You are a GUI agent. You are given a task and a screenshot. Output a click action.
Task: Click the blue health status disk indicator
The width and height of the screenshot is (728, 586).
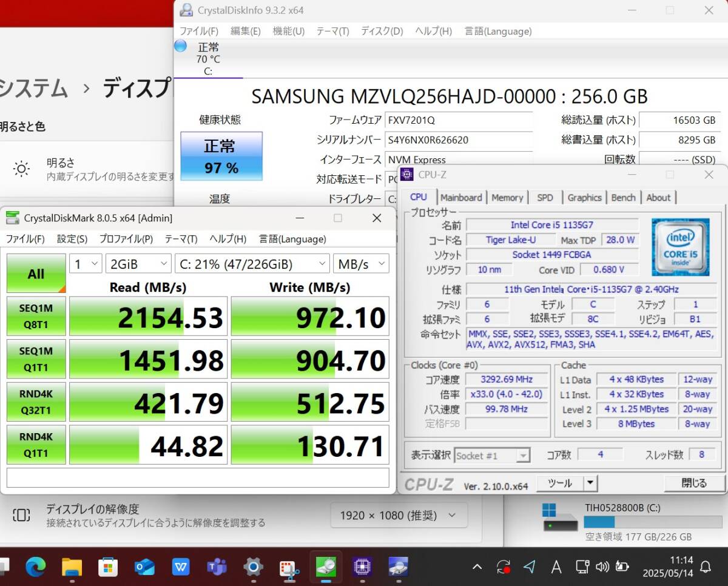click(180, 46)
